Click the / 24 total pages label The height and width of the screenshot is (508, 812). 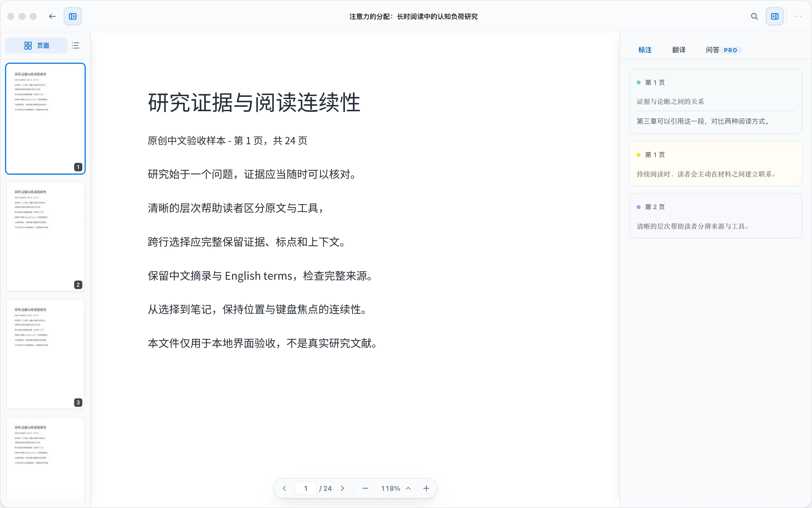pos(325,488)
